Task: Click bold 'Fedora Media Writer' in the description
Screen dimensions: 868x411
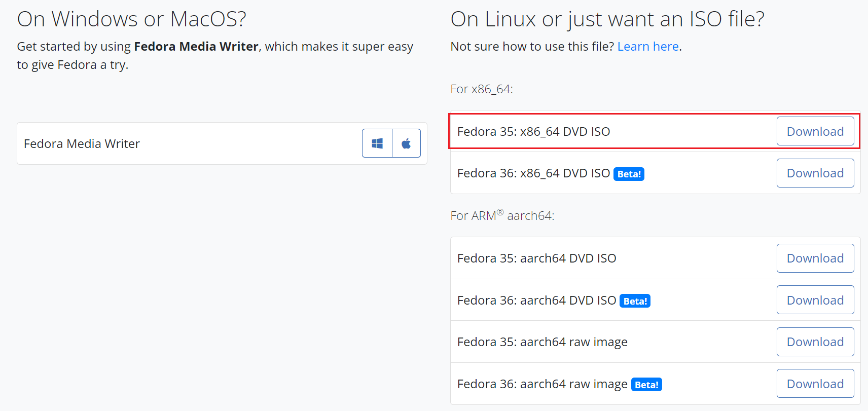Action: click(x=196, y=47)
